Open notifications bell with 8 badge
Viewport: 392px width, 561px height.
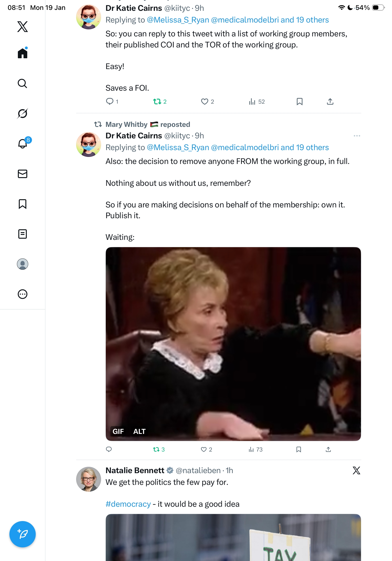coord(23,144)
